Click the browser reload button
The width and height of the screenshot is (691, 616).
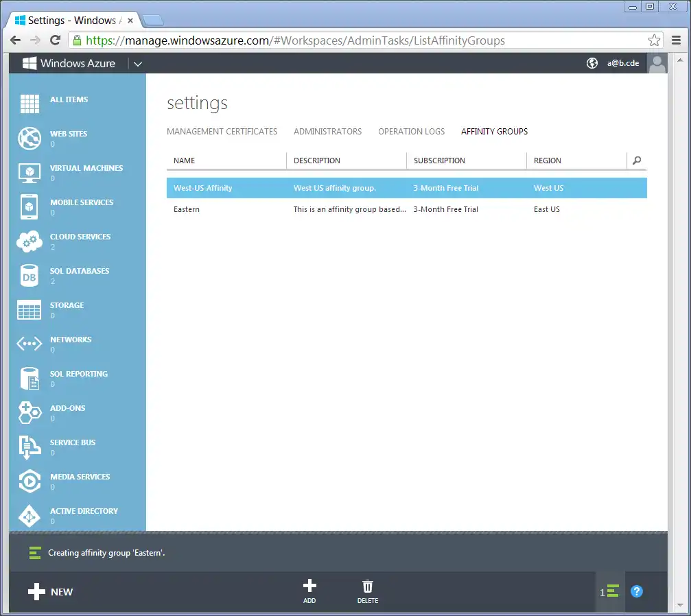[55, 40]
